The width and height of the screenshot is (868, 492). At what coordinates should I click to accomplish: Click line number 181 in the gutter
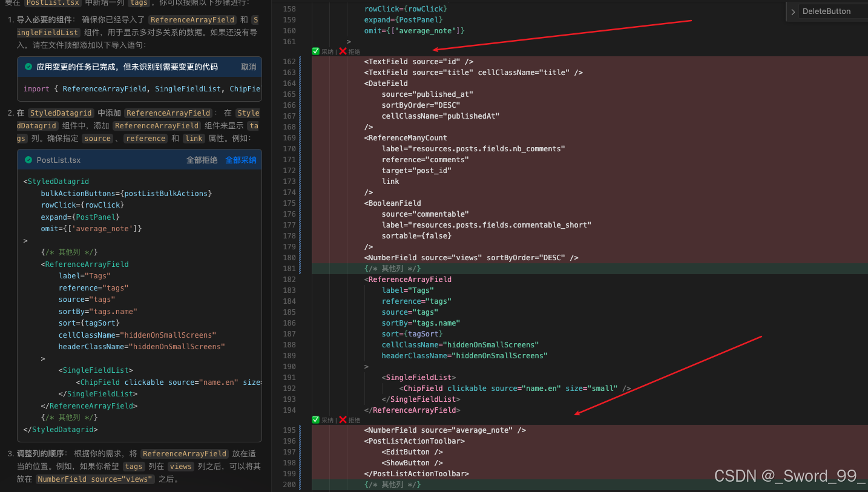[289, 269]
